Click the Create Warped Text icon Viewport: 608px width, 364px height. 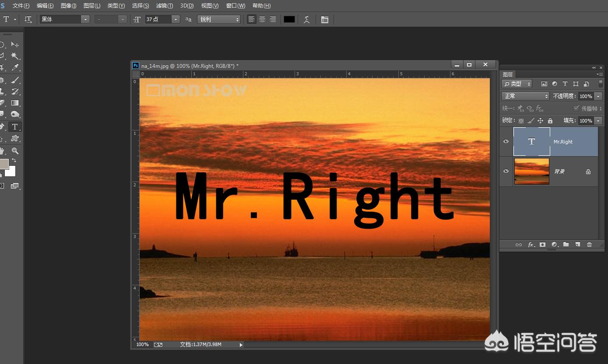[x=306, y=19]
